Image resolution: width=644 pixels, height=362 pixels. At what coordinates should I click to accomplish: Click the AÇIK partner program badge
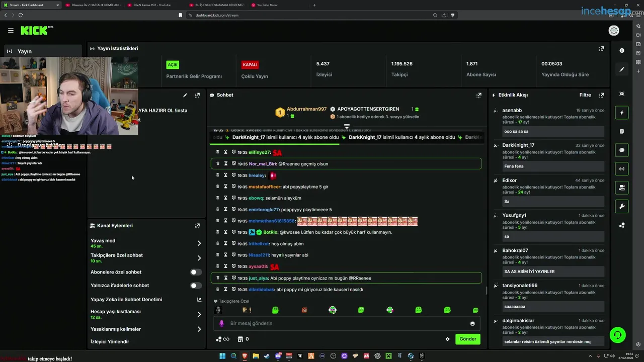173,65
